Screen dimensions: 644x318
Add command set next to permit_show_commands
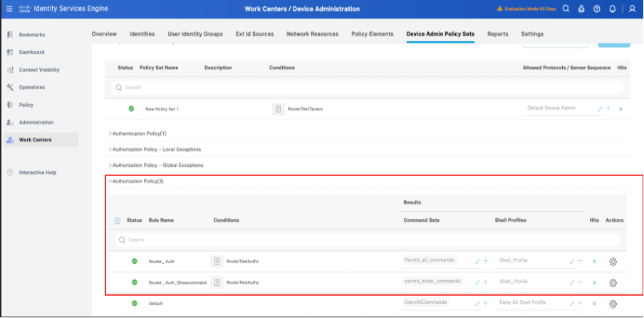(x=485, y=282)
